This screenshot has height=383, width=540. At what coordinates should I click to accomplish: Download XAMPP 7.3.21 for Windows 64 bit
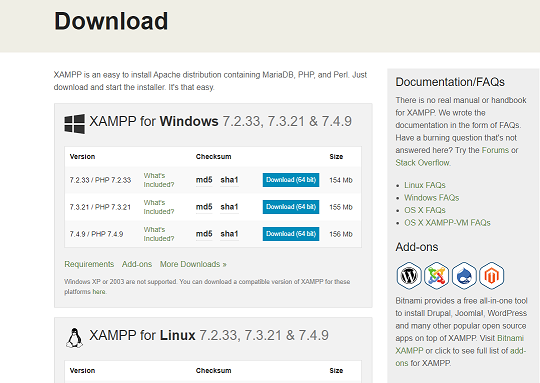[x=291, y=207]
